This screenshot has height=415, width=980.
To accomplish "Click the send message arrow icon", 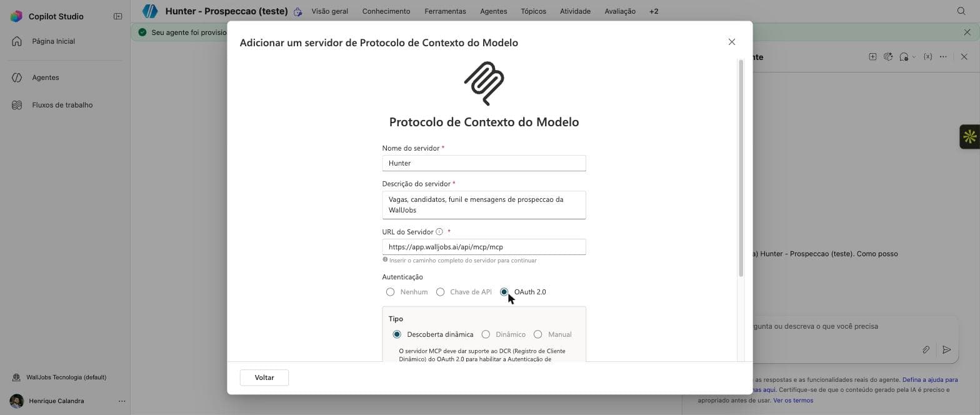I will [x=947, y=350].
